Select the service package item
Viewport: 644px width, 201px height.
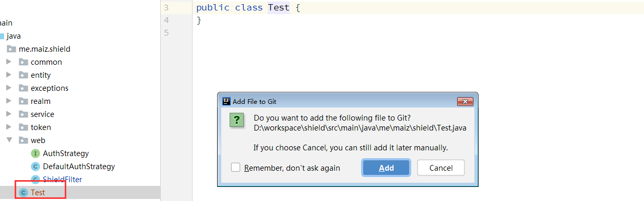click(42, 114)
